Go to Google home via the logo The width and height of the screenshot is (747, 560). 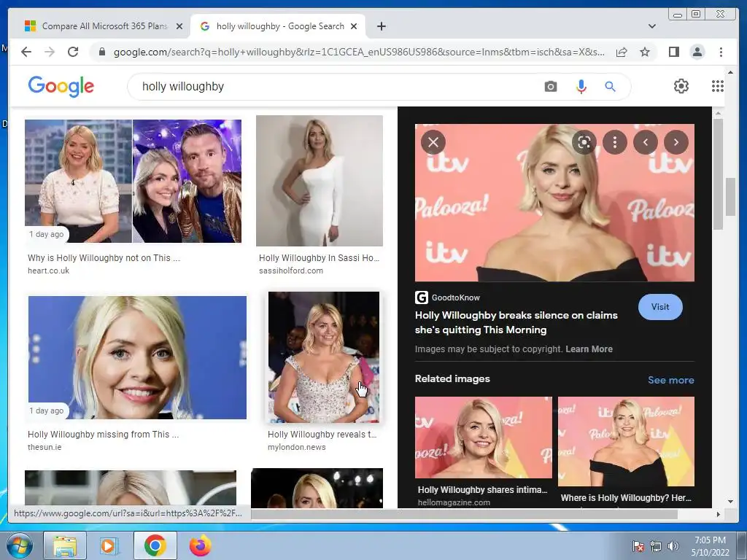tap(61, 86)
